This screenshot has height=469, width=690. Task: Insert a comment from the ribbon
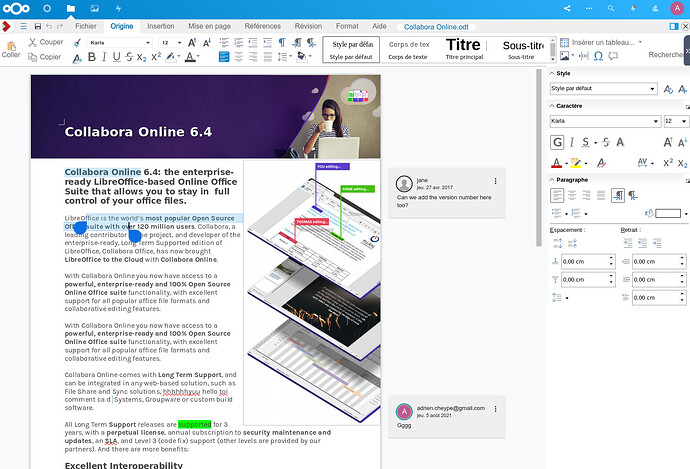pos(613,56)
